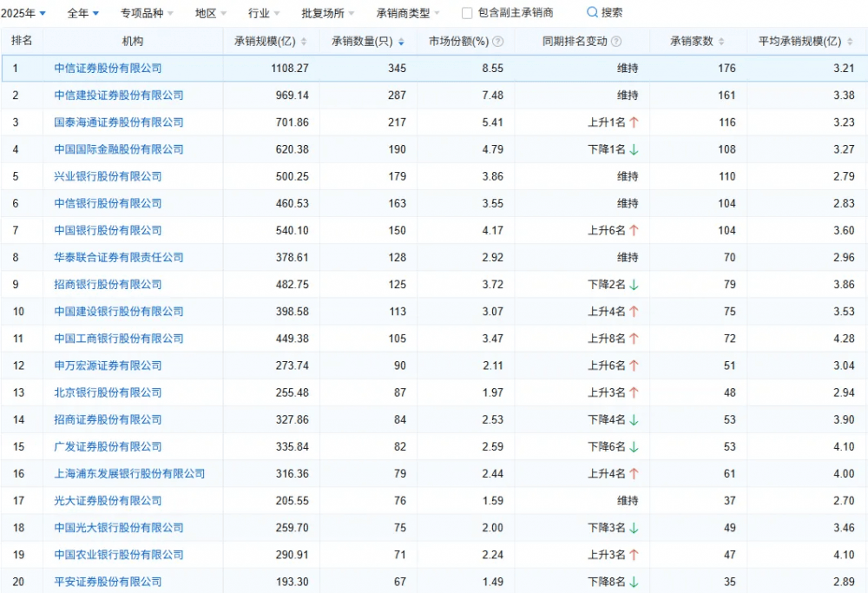868x593 pixels.
Task: Click the red up arrow beside 国泰海通's 上升1名
Action: [x=635, y=122]
